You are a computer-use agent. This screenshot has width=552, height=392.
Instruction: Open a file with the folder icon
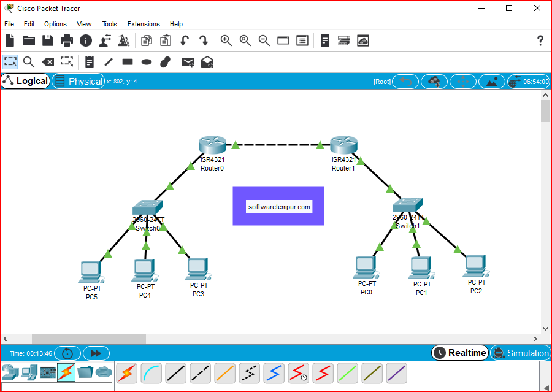[x=29, y=40]
